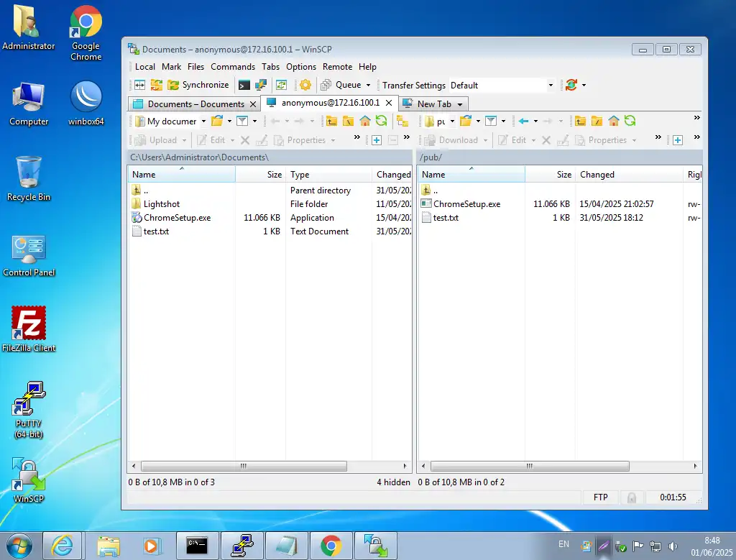Click the local panel horizontal scrollbar
This screenshot has height=560, width=736.
pyautogui.click(x=243, y=466)
